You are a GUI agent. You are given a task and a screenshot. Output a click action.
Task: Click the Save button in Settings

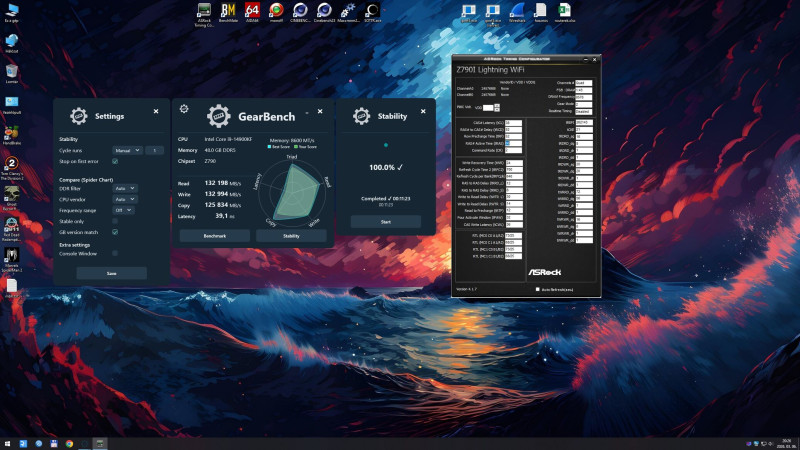pos(112,273)
